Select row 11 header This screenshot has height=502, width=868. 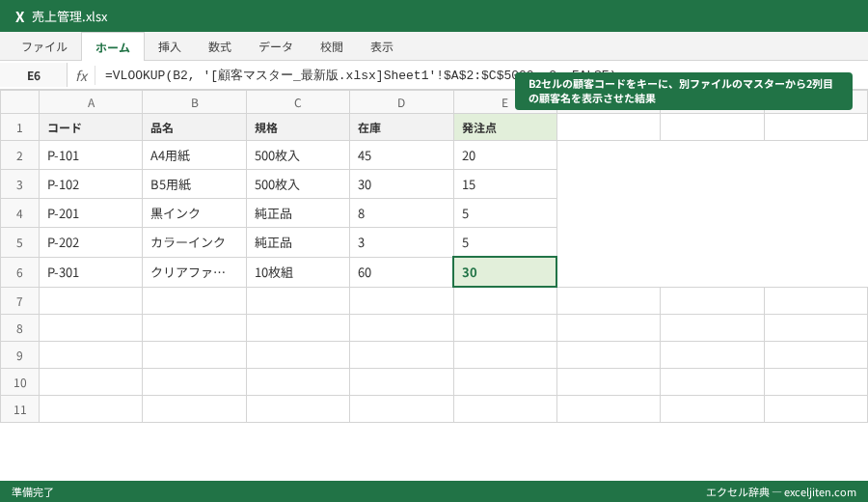tap(19, 409)
